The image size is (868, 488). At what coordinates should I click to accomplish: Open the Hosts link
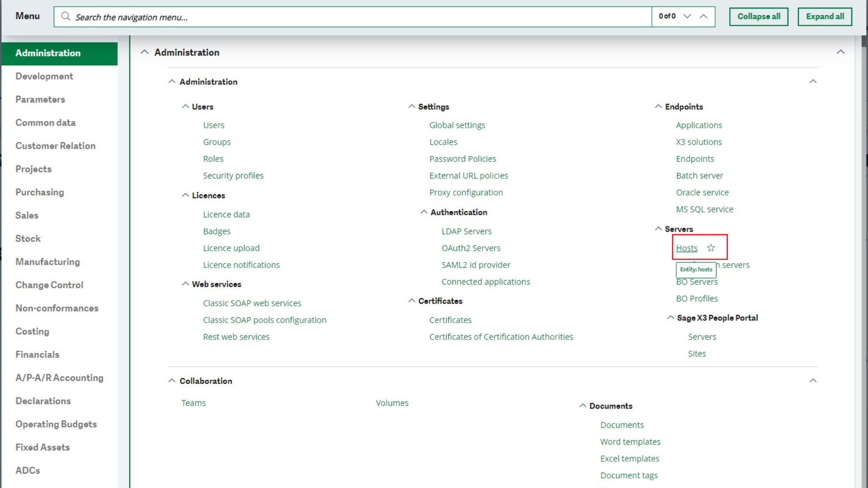pos(686,248)
